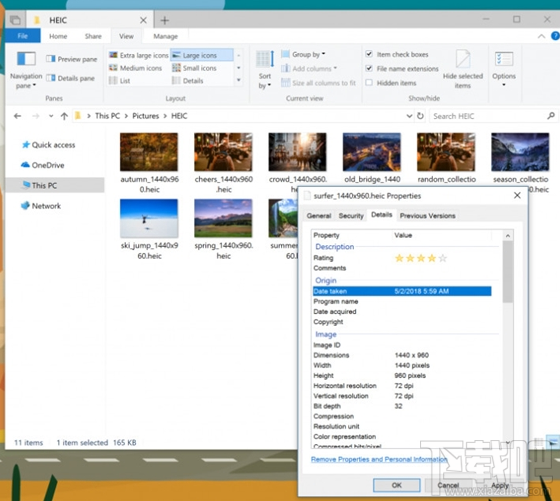Open Previous Versions tab in Properties

click(428, 216)
